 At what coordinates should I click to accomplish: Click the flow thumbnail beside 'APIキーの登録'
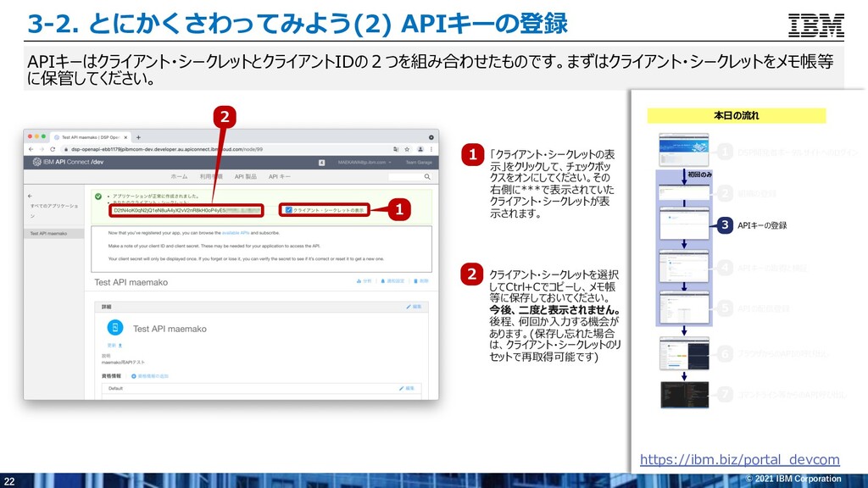click(x=684, y=223)
